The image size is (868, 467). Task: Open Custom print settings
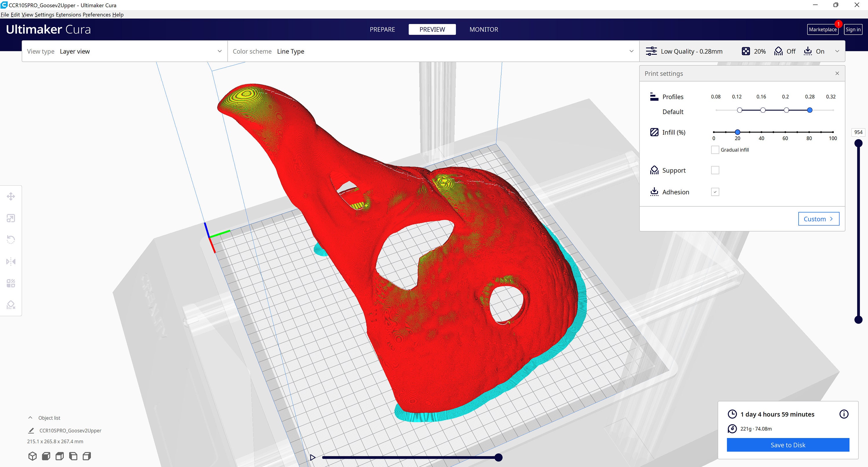coord(819,219)
